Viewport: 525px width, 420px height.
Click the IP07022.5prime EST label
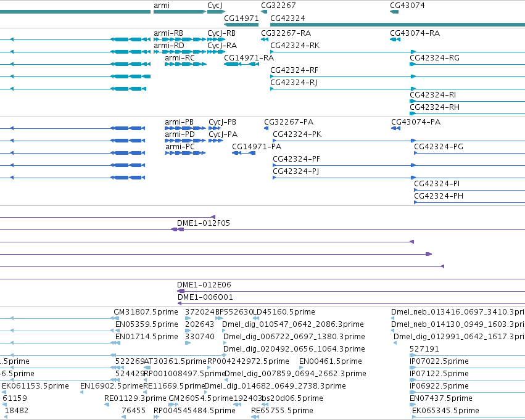439,362
